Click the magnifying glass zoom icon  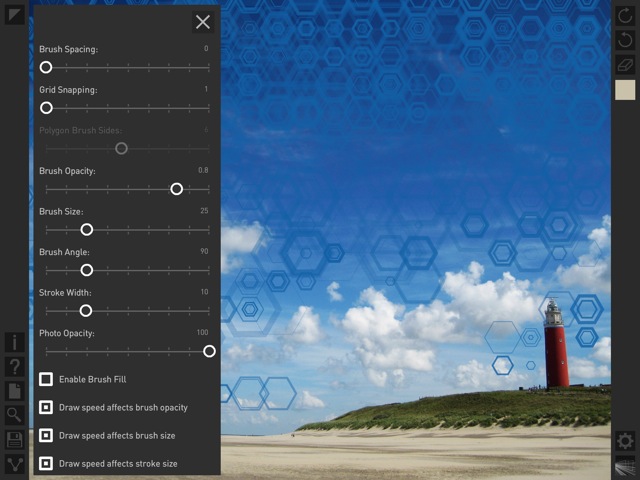pos(14,415)
